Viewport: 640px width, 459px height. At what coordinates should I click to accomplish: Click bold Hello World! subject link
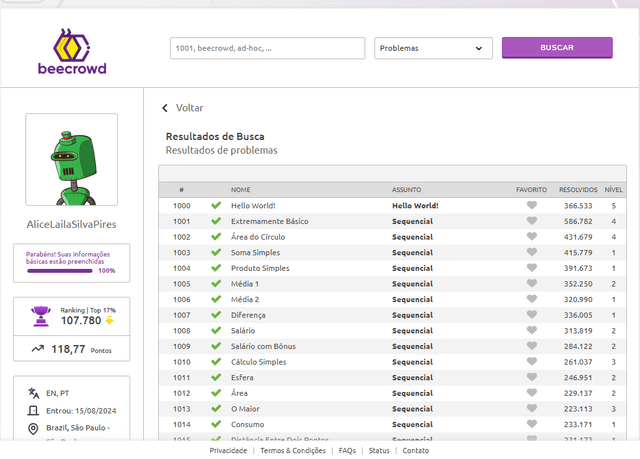pyautogui.click(x=415, y=206)
